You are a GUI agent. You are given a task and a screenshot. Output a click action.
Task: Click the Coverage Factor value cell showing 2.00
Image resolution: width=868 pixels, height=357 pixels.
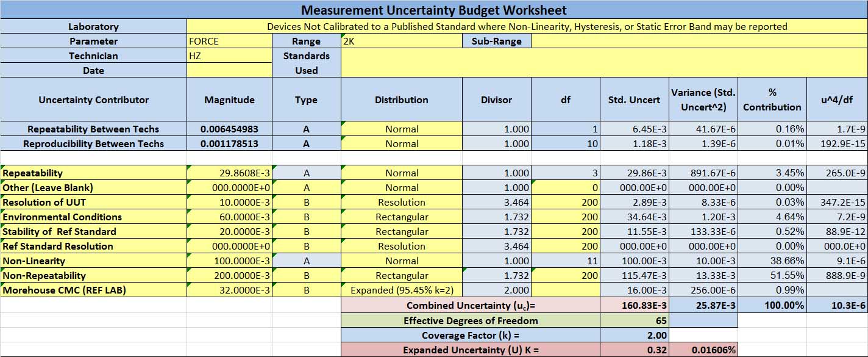(x=633, y=334)
